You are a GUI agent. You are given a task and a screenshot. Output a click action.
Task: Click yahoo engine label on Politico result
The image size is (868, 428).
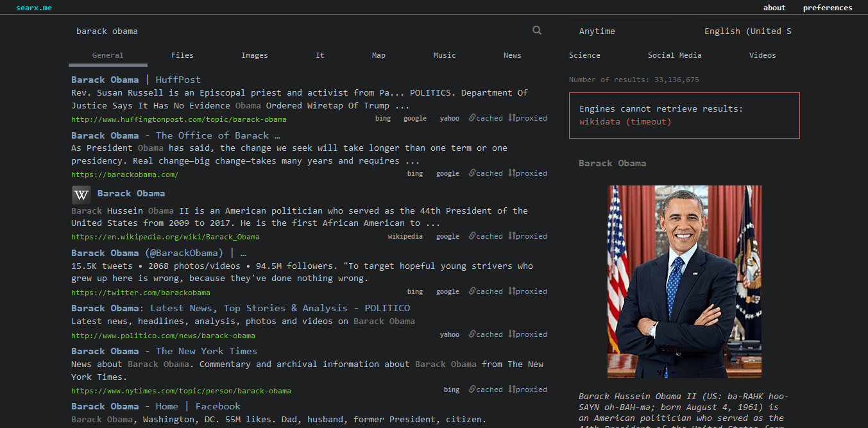pos(450,334)
